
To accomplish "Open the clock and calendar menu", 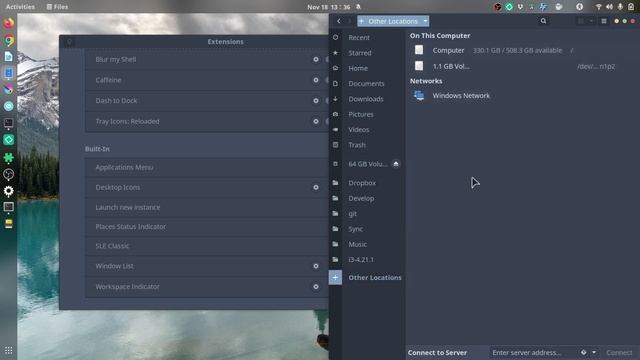I will (329, 7).
